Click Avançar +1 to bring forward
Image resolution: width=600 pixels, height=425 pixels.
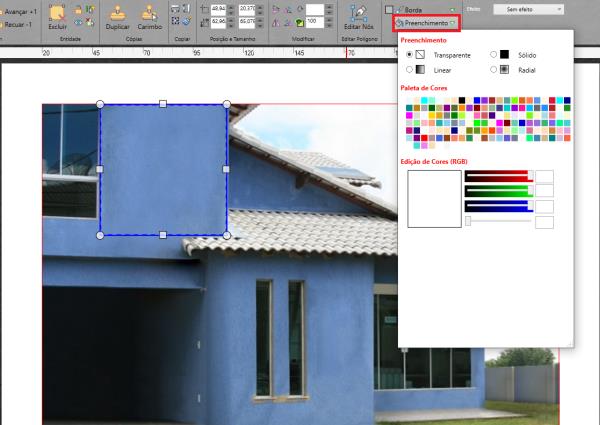(18, 10)
